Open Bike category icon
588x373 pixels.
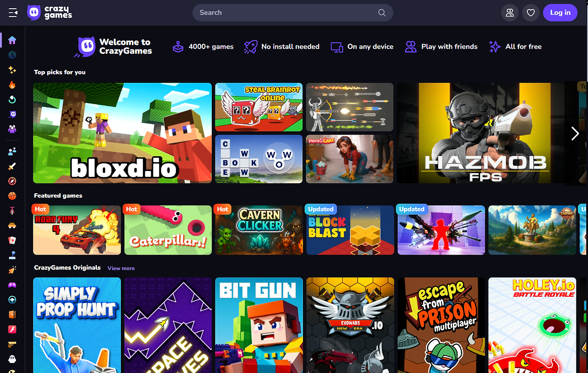click(x=12, y=211)
